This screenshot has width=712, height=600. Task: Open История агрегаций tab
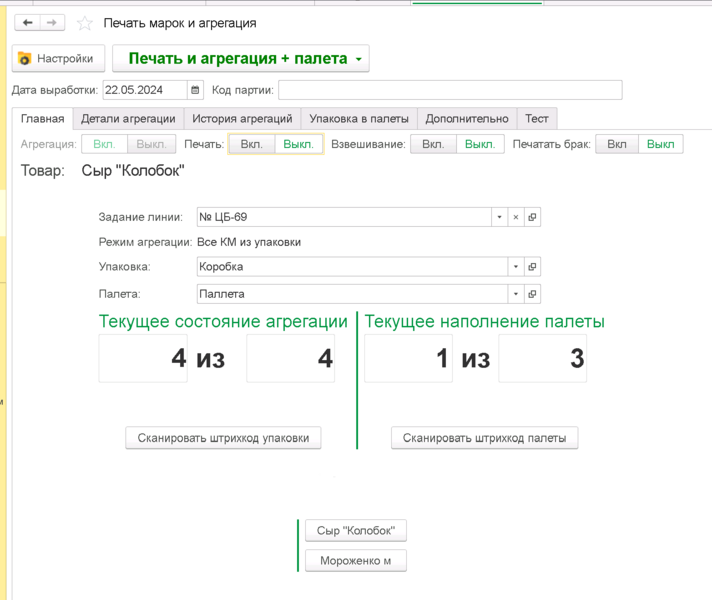pyautogui.click(x=242, y=119)
